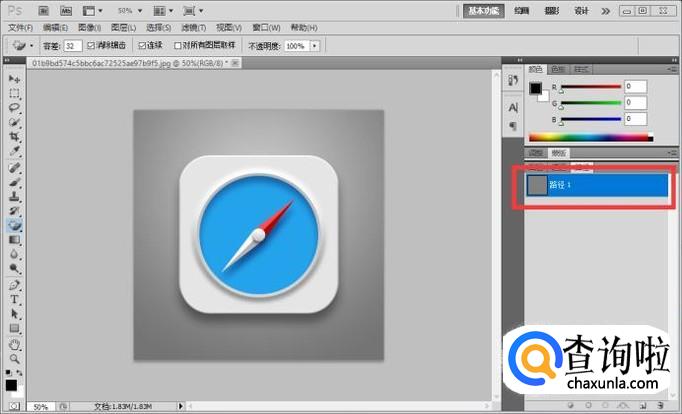Launch Bridge with the Br icon

tap(43, 11)
